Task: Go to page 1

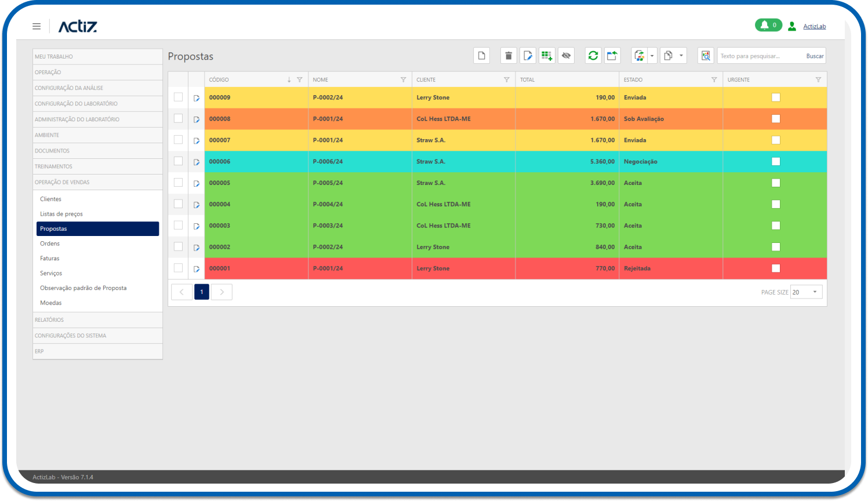Action: [x=202, y=292]
